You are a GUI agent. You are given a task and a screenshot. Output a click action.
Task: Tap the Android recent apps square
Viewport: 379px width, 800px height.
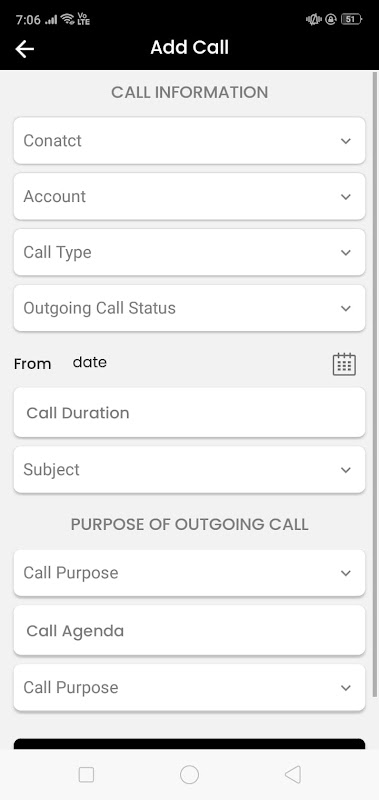click(x=86, y=775)
